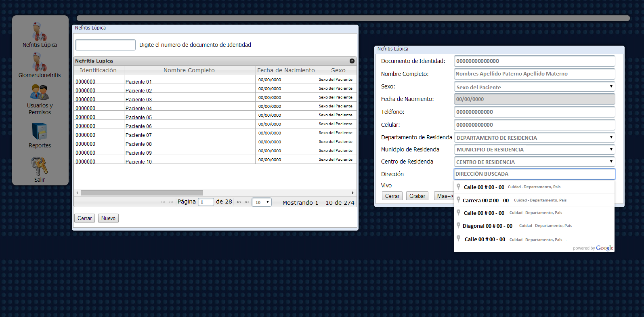
Task: Jump to last page of patient grid
Action: [x=247, y=202]
